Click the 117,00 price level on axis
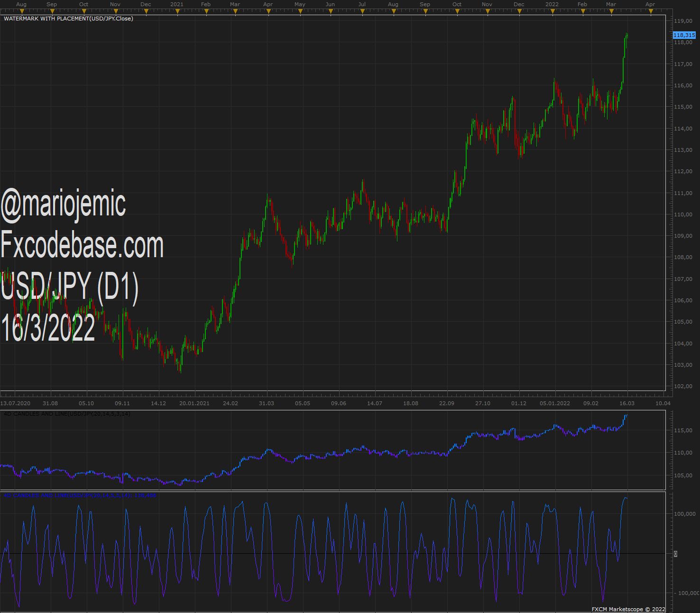Viewport: 700px width, 613px height. pos(683,64)
